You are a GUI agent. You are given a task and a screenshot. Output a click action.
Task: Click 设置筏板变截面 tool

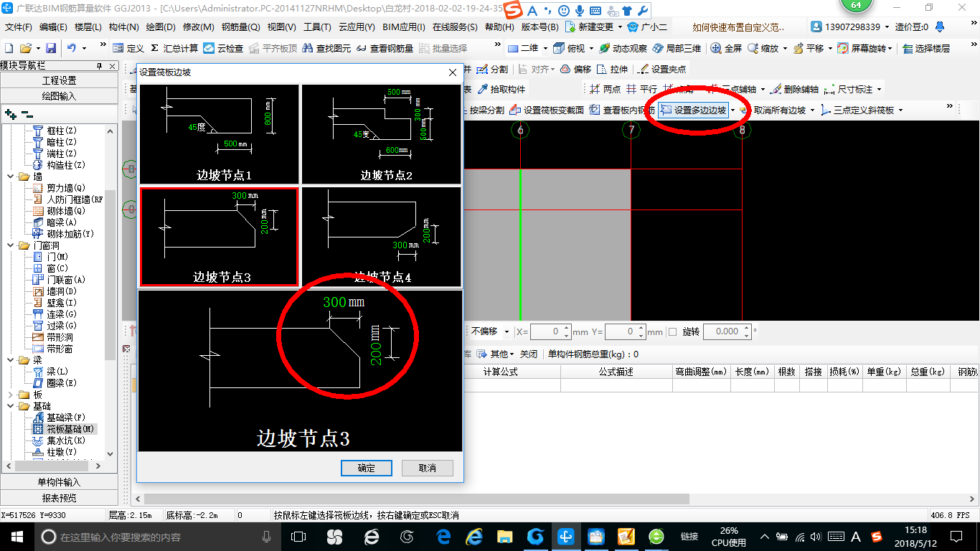546,110
